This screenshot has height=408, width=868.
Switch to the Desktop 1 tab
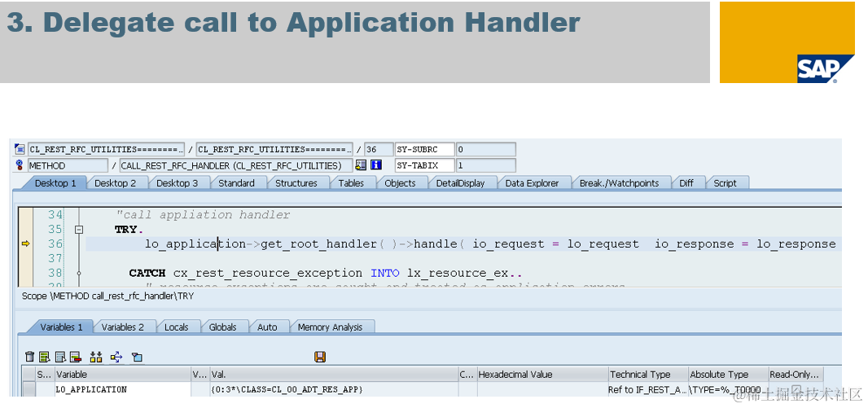click(55, 183)
